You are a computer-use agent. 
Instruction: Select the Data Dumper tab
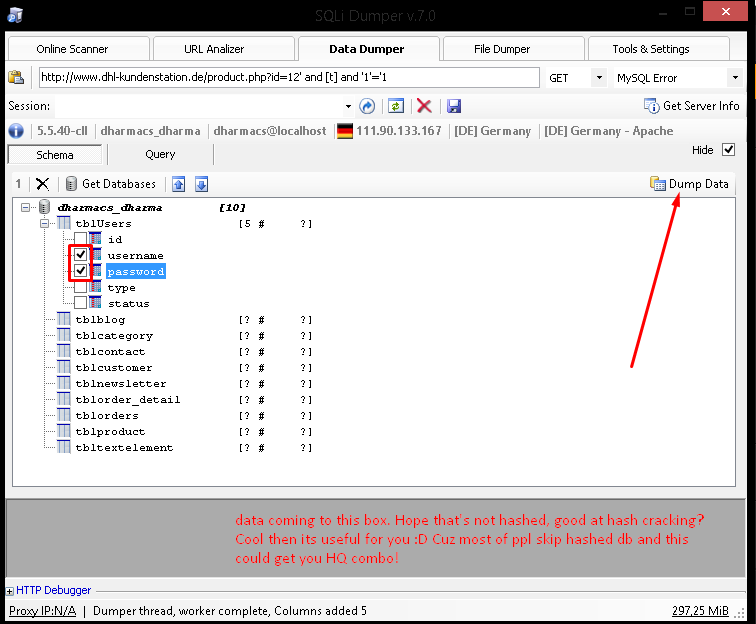pyautogui.click(x=369, y=49)
